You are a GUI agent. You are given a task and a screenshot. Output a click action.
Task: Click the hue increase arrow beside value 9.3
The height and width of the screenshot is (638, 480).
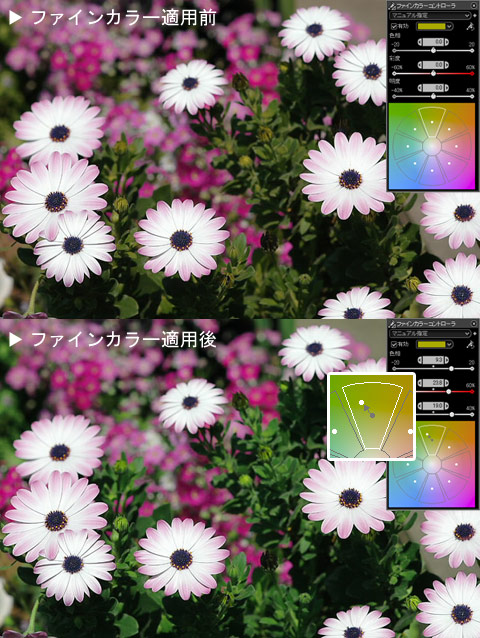tap(447, 360)
